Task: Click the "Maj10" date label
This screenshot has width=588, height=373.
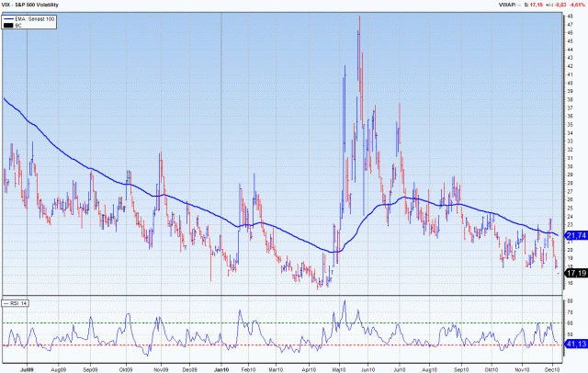Action: point(339,369)
